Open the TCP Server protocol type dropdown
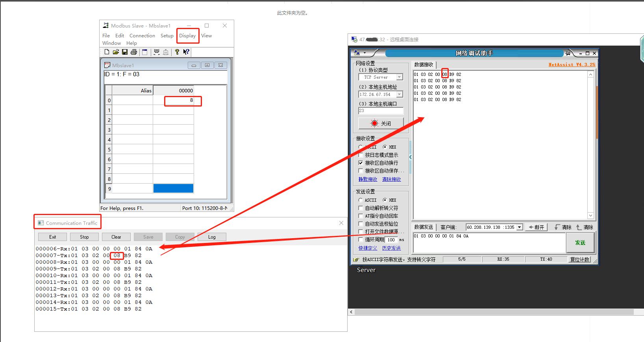This screenshot has width=644, height=342. 400,77
